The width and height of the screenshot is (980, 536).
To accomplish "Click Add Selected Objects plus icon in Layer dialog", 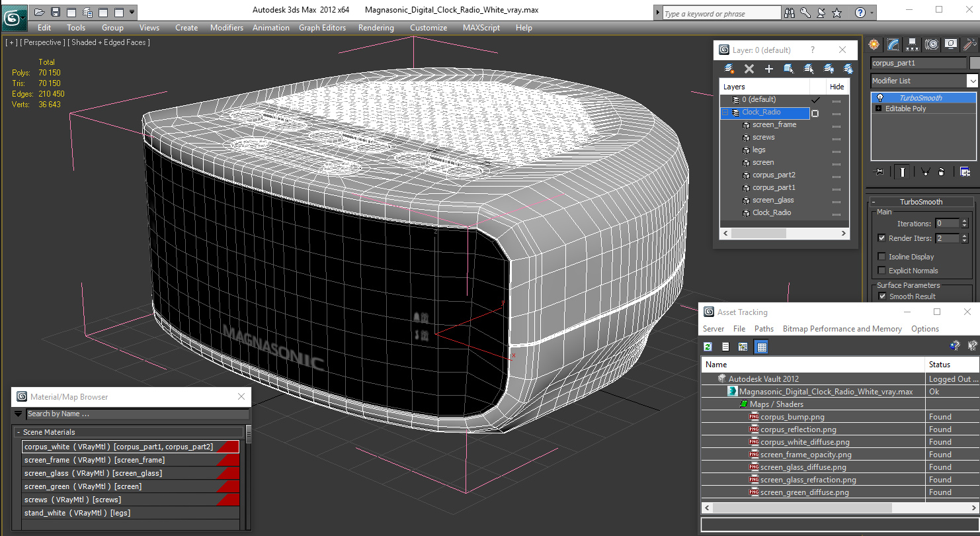I will (769, 69).
